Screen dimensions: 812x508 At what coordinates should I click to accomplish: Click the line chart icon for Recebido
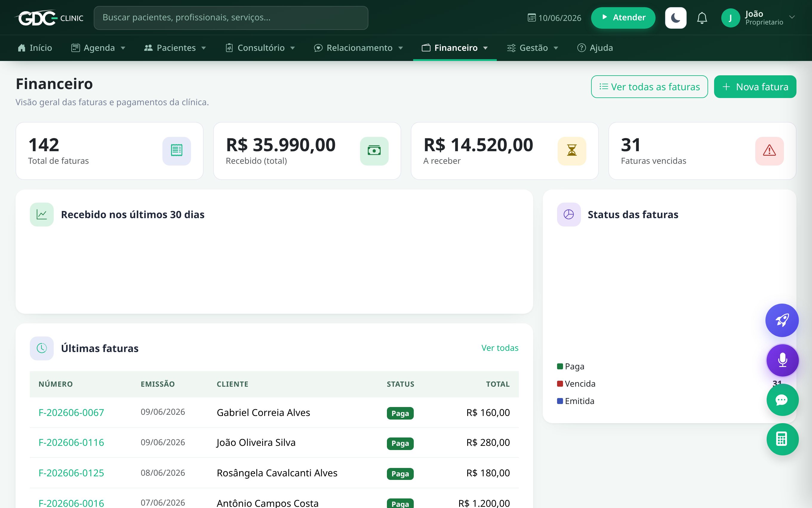coord(41,214)
